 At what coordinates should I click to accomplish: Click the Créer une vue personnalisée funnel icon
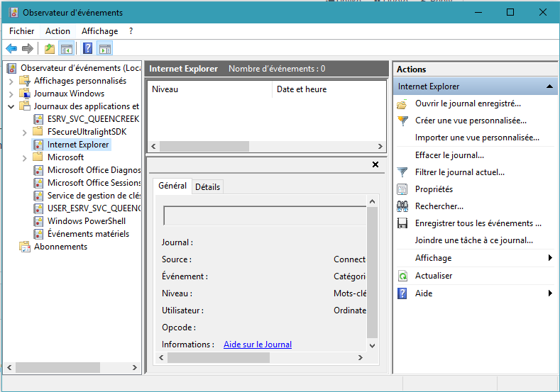tap(402, 121)
